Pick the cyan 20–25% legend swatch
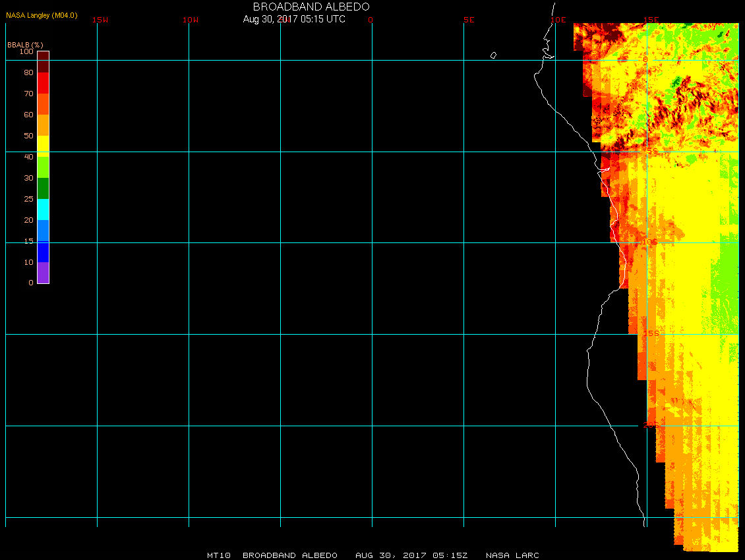 point(43,210)
